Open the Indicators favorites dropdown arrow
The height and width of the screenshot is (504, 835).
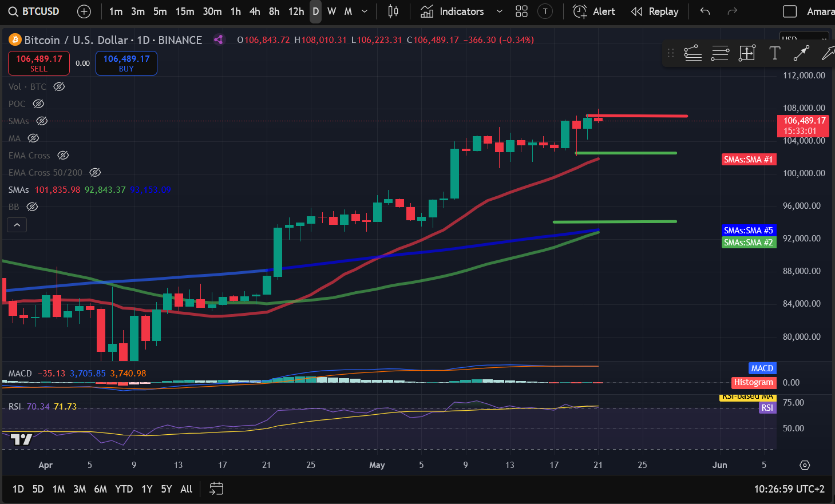499,11
